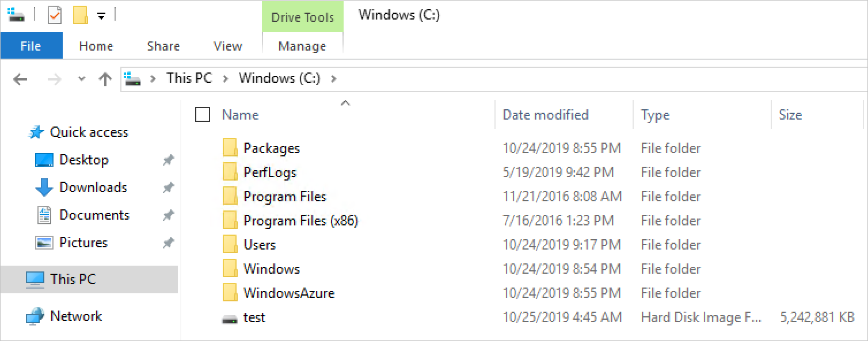Image resolution: width=868 pixels, height=341 pixels.
Task: Open the address bar history dropdown arrow
Action: [x=81, y=79]
